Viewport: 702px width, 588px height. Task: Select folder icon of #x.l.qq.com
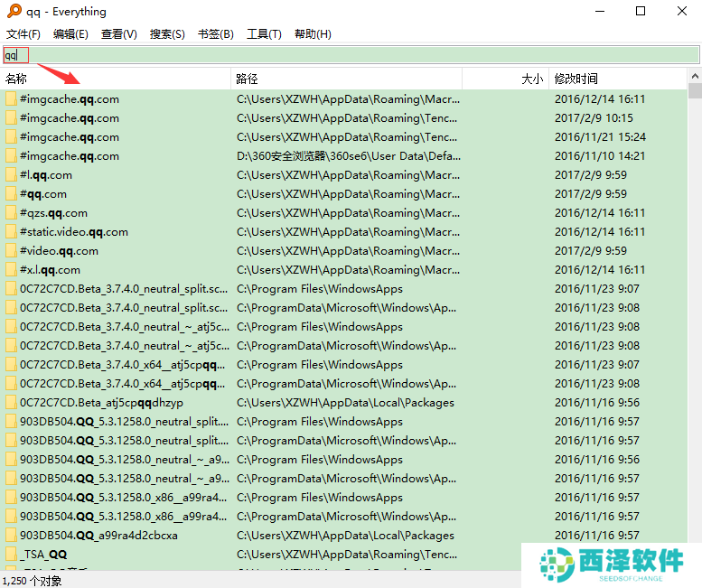11,270
